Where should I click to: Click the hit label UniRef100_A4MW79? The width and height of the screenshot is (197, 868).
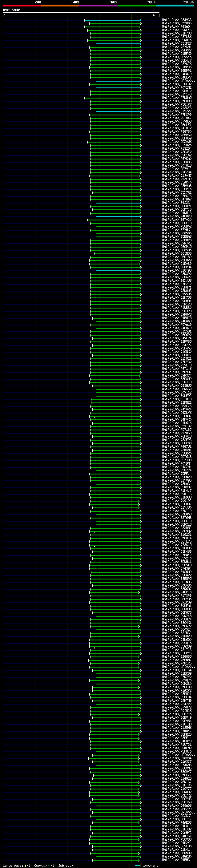(x=177, y=74)
